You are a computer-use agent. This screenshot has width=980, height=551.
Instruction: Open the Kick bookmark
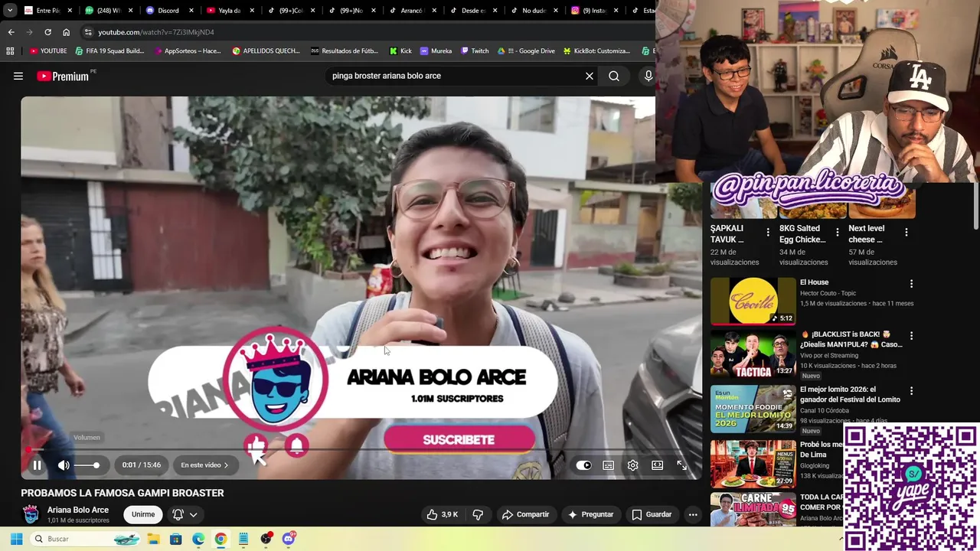(400, 51)
